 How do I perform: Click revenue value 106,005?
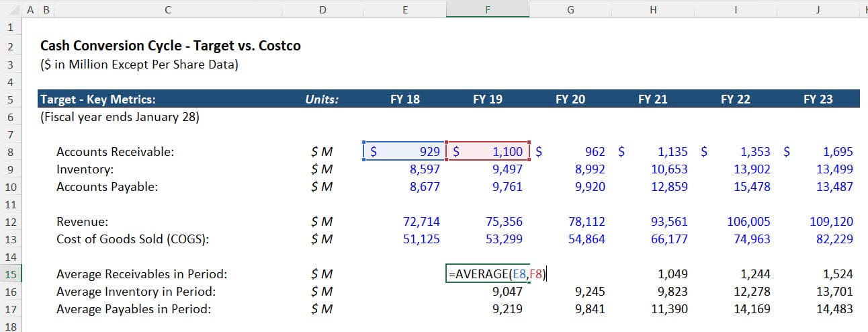click(749, 222)
